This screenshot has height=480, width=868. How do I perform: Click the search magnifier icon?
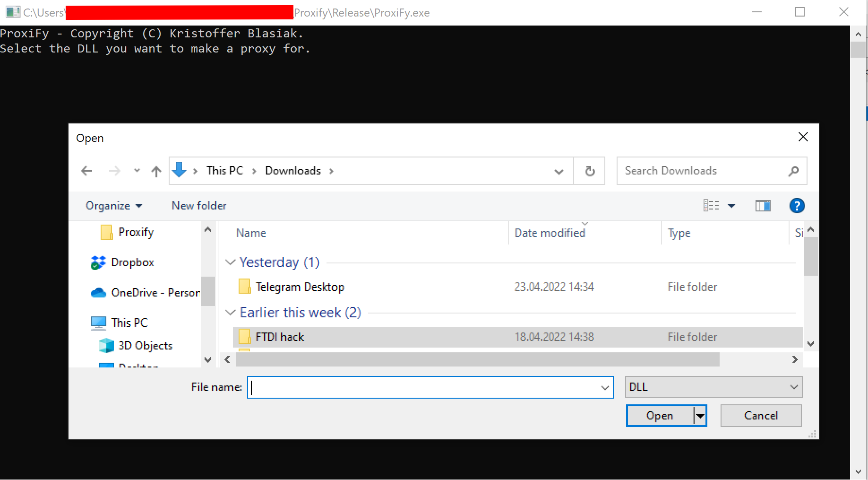794,171
